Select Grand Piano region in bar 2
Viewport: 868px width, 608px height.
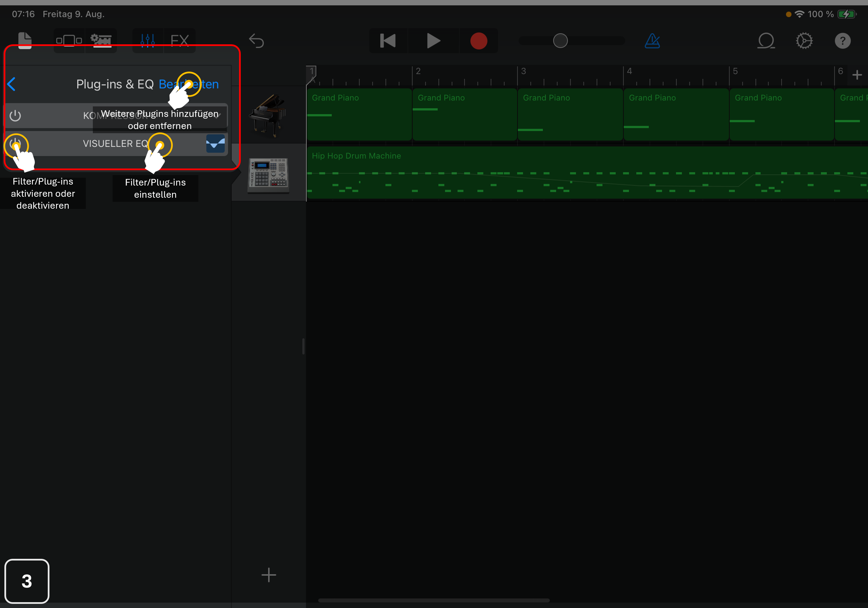click(x=465, y=114)
